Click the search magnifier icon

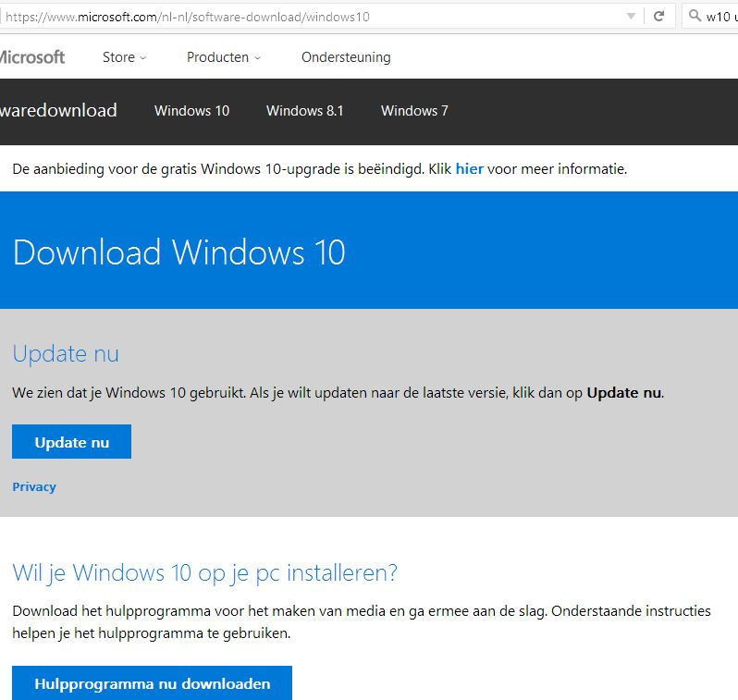695,16
